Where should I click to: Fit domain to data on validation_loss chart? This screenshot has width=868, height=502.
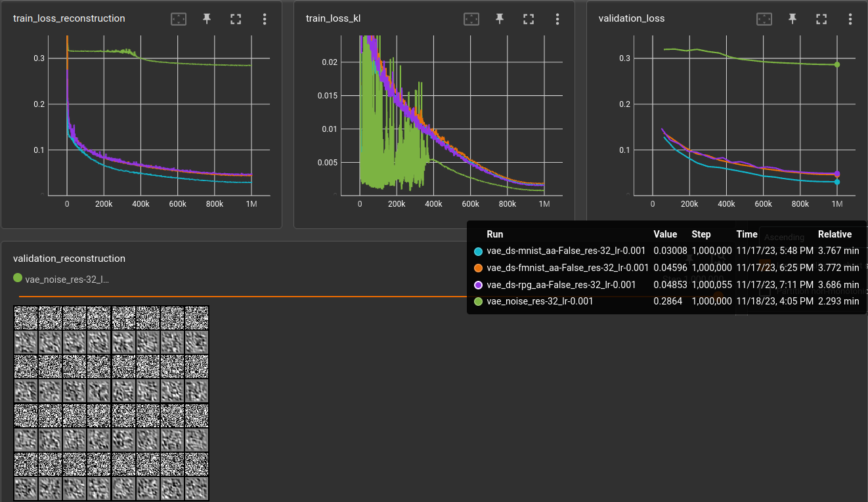tap(764, 19)
